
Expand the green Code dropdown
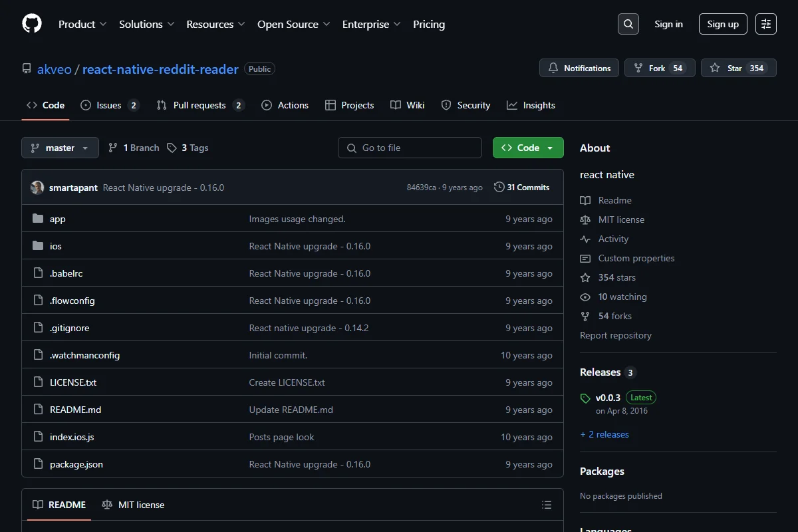click(x=528, y=148)
